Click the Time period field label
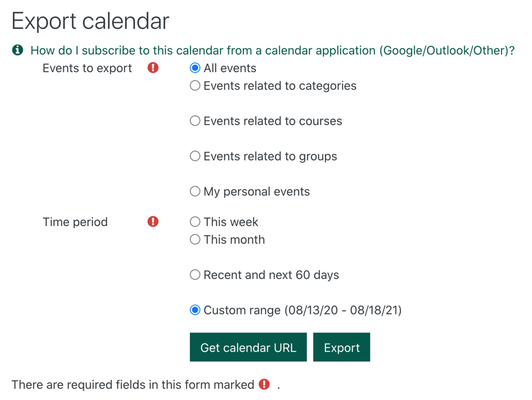 click(x=75, y=222)
